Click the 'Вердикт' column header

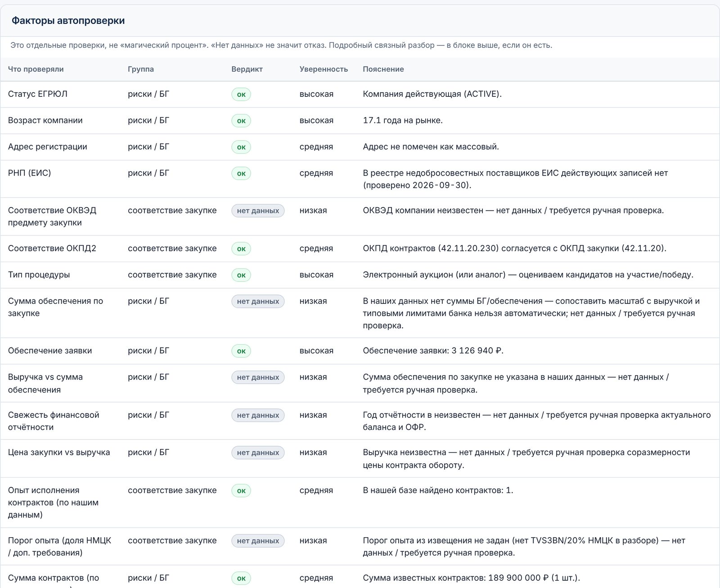(x=247, y=69)
